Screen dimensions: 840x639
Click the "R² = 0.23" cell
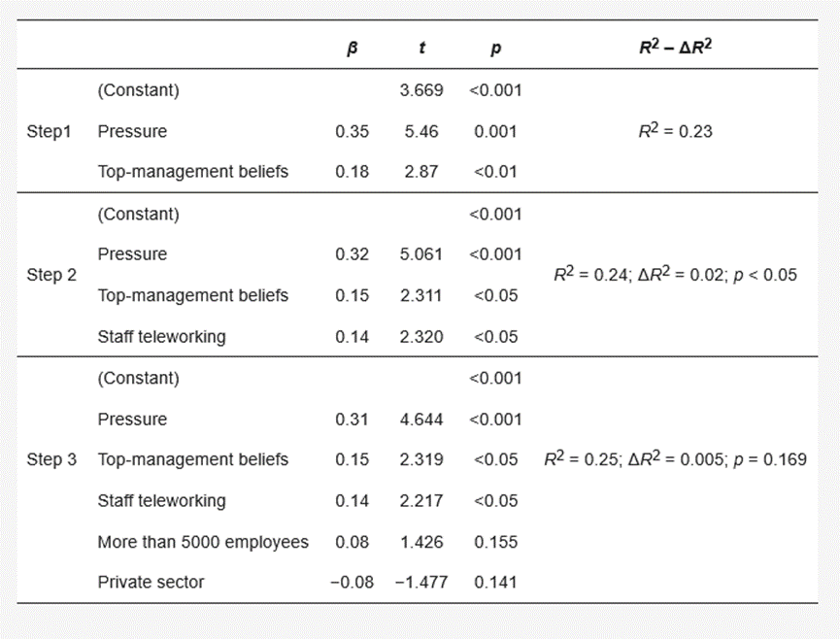[675, 131]
